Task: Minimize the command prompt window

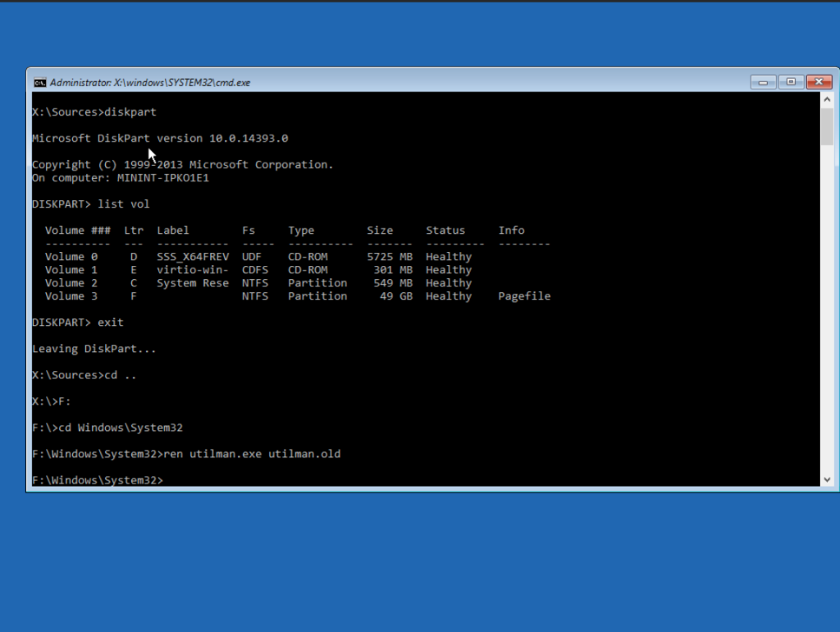Action: pyautogui.click(x=763, y=82)
